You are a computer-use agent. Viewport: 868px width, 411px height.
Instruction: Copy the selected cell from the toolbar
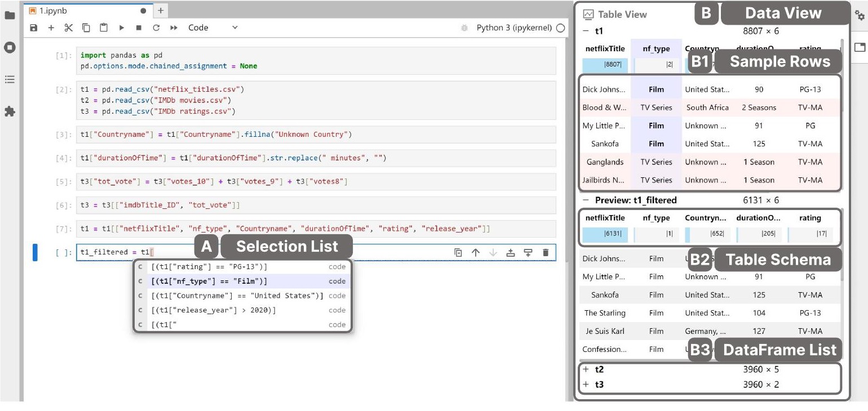click(x=86, y=28)
